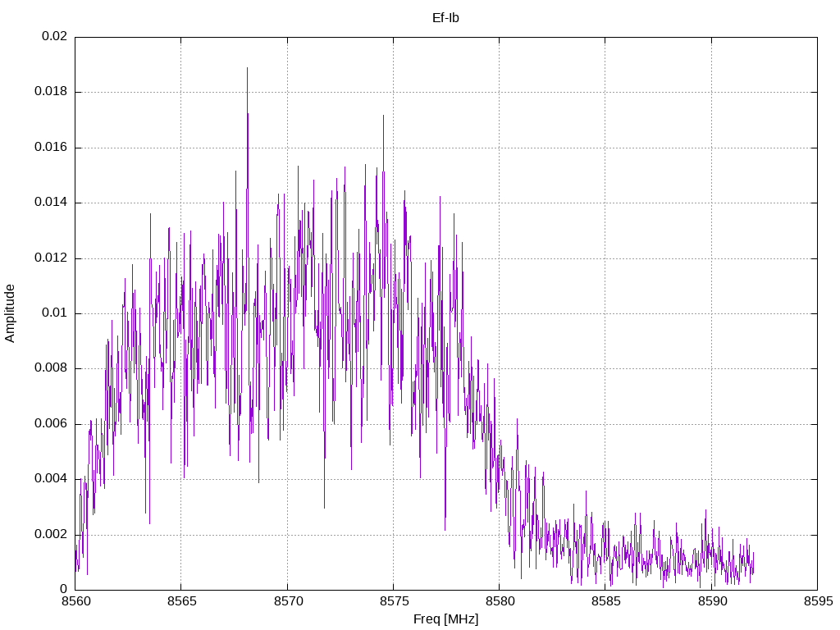Viewport: 840px width, 630px height.
Task: Click the x-axis tick label 8595
Action: 818,601
